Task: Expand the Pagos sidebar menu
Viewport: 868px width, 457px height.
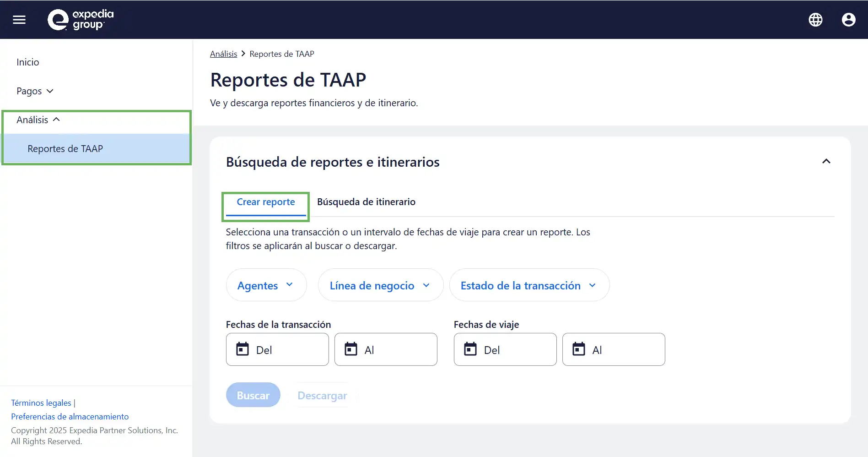Action: click(x=35, y=91)
